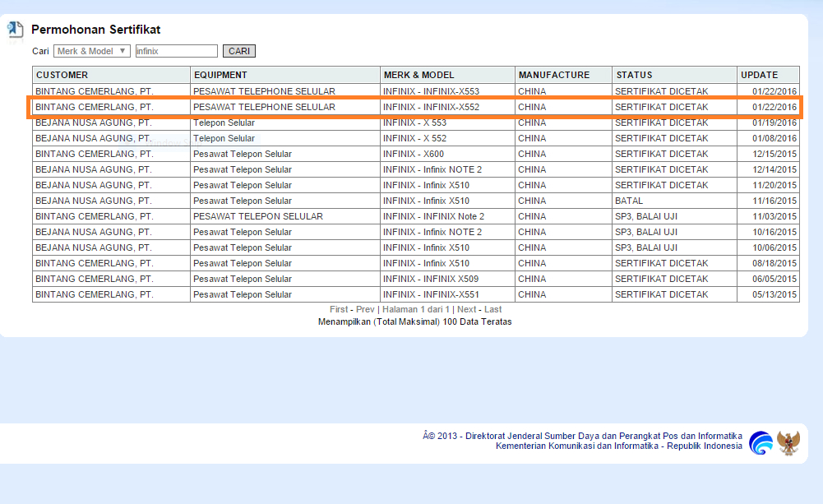Click the MERK & MODEL column header

[x=447, y=75]
